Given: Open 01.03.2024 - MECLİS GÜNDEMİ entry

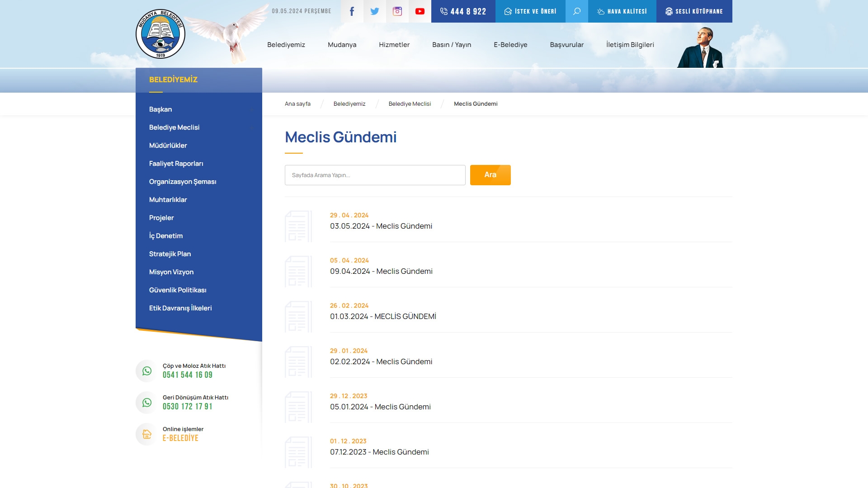Looking at the screenshot, I should pyautogui.click(x=383, y=316).
